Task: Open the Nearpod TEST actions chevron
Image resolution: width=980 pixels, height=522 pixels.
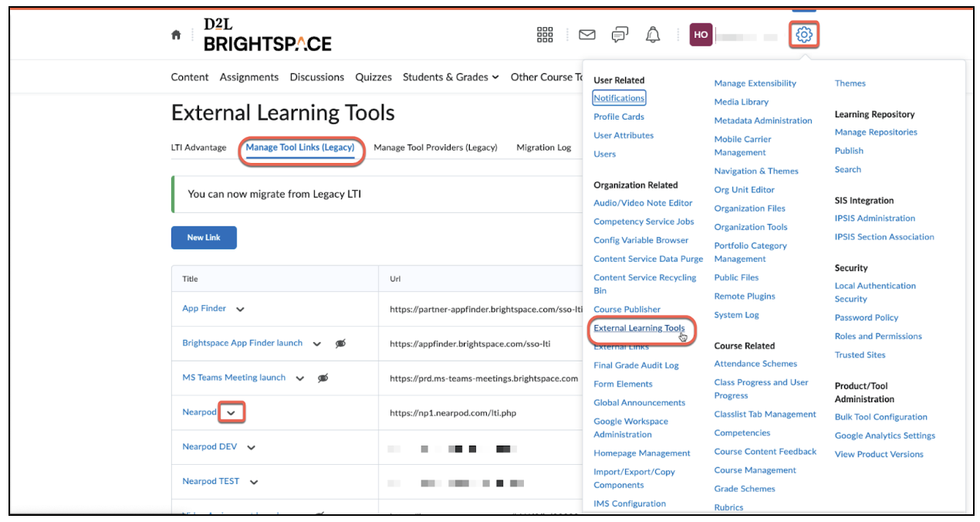Action: tap(253, 483)
